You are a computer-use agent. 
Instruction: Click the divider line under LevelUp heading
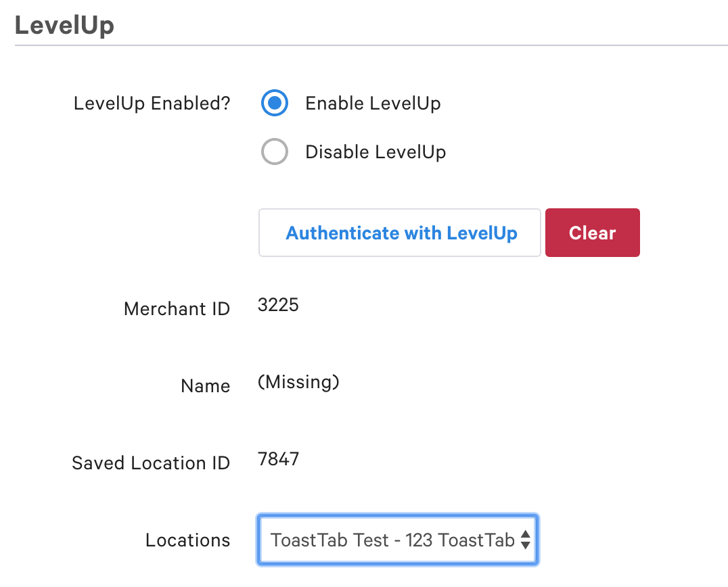(371, 45)
